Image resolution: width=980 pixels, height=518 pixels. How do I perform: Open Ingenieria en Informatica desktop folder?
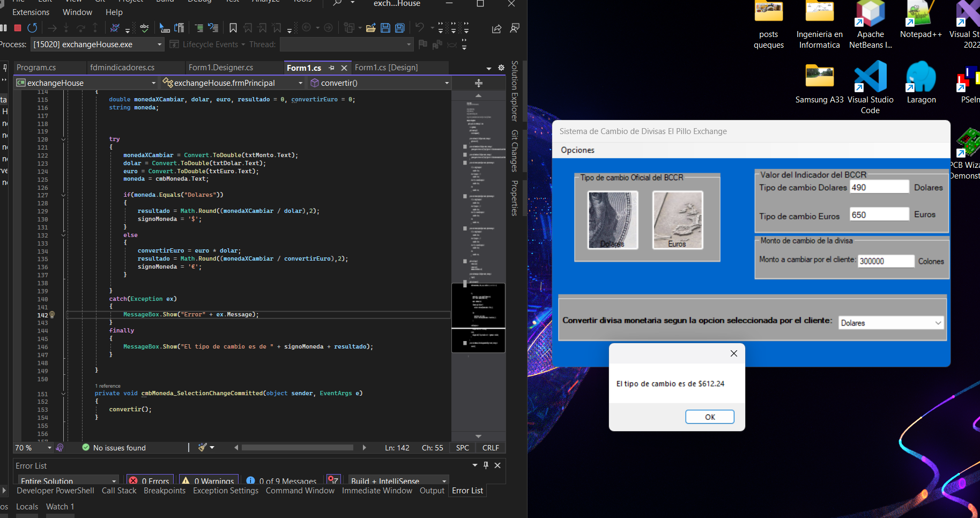(819, 25)
